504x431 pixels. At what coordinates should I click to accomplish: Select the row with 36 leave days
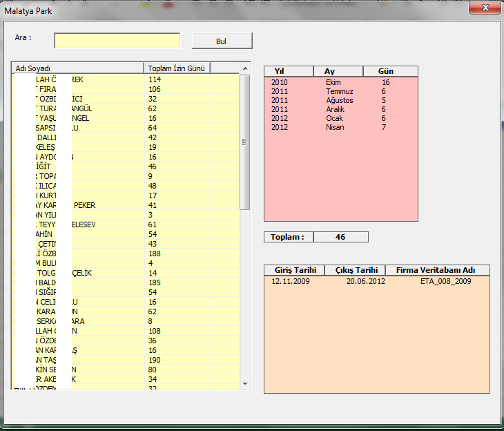(126, 341)
